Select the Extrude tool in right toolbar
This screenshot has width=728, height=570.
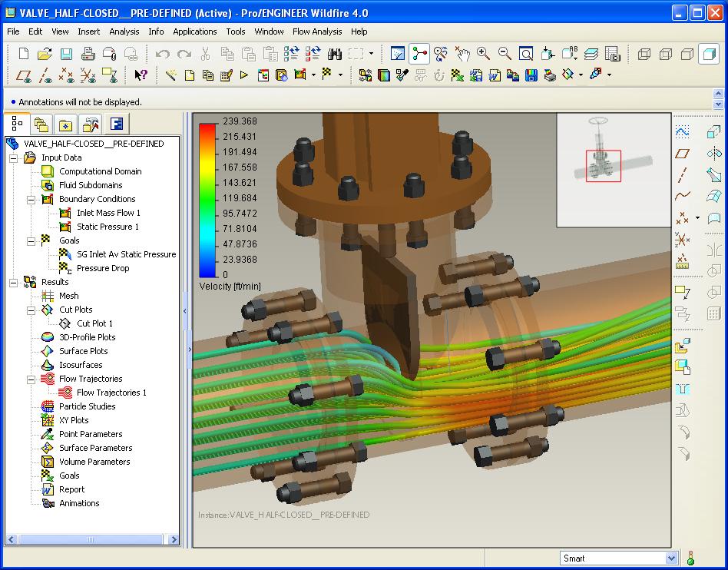pyautogui.click(x=713, y=131)
